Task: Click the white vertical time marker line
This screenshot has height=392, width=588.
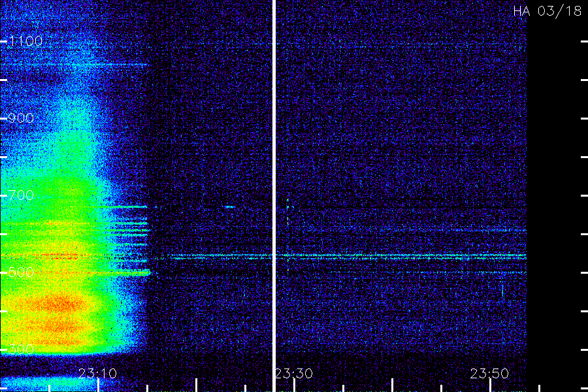Action: (x=274, y=196)
